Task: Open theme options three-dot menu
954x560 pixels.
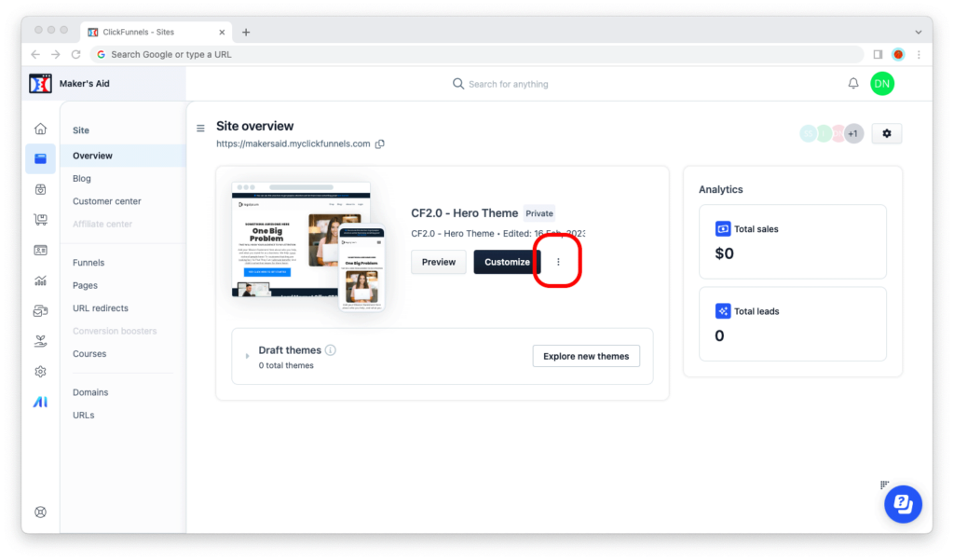Action: [x=558, y=262]
